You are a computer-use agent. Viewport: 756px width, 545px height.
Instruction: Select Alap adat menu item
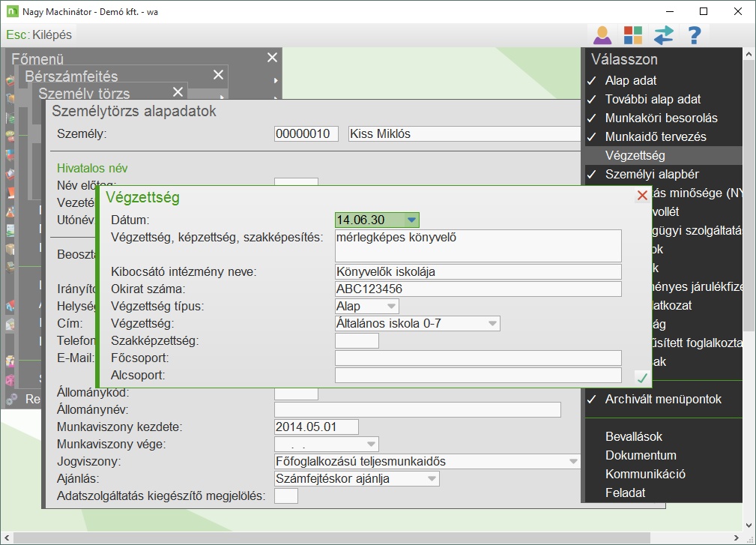(631, 80)
